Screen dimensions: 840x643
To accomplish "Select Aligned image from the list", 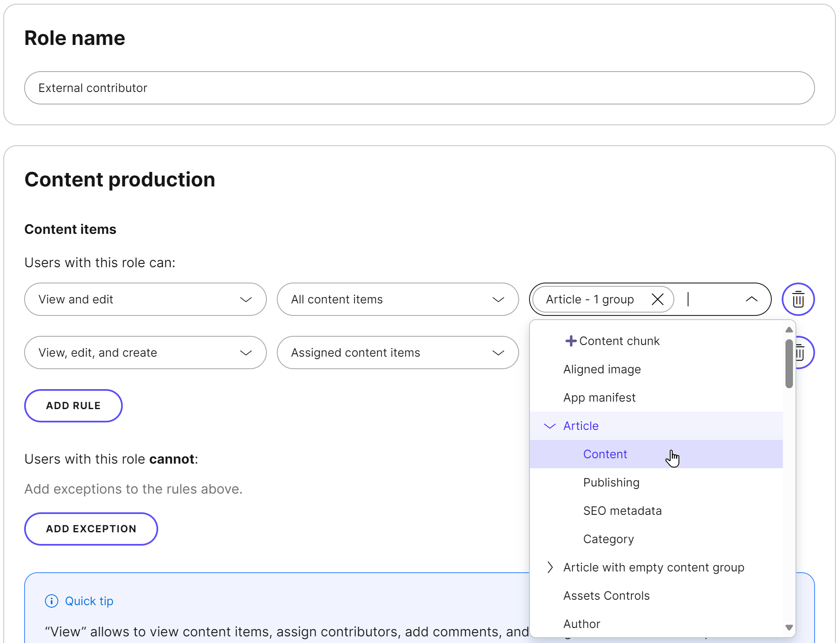I will click(602, 369).
